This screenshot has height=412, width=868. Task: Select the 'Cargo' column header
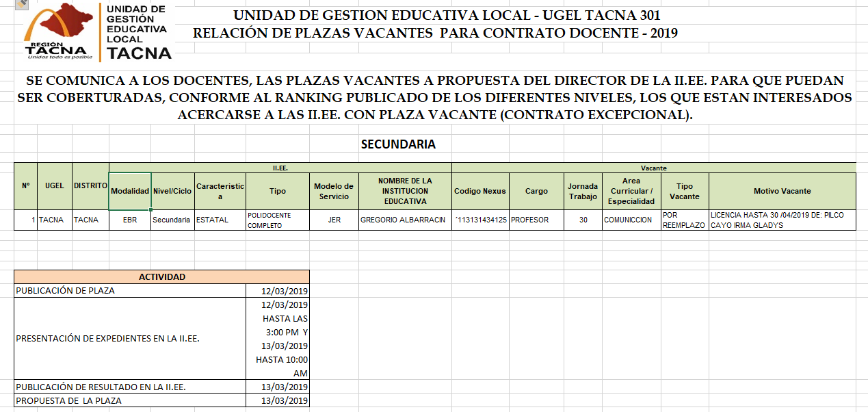pos(536,191)
